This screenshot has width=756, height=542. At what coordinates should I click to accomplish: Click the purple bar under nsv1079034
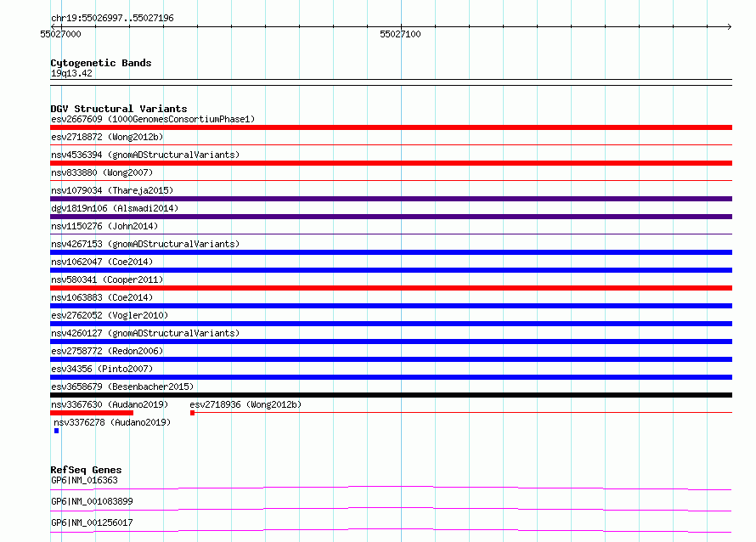click(x=391, y=199)
